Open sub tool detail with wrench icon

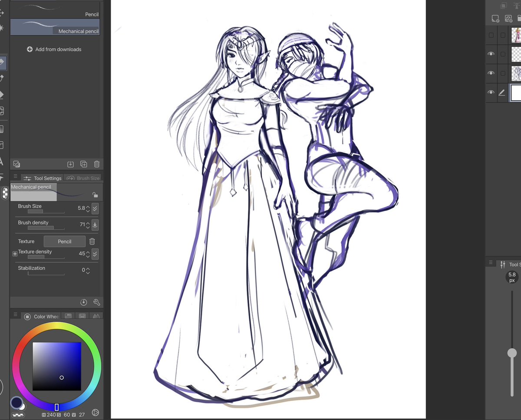(96, 302)
